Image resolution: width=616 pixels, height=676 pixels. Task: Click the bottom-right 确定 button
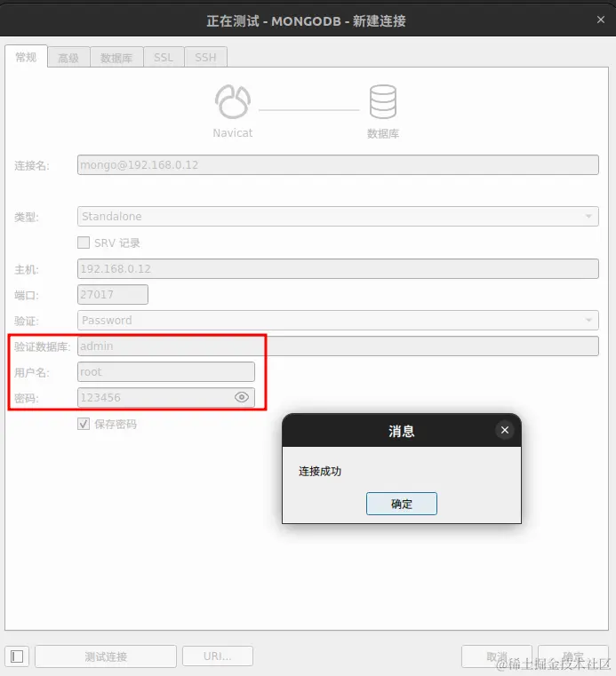tap(572, 656)
